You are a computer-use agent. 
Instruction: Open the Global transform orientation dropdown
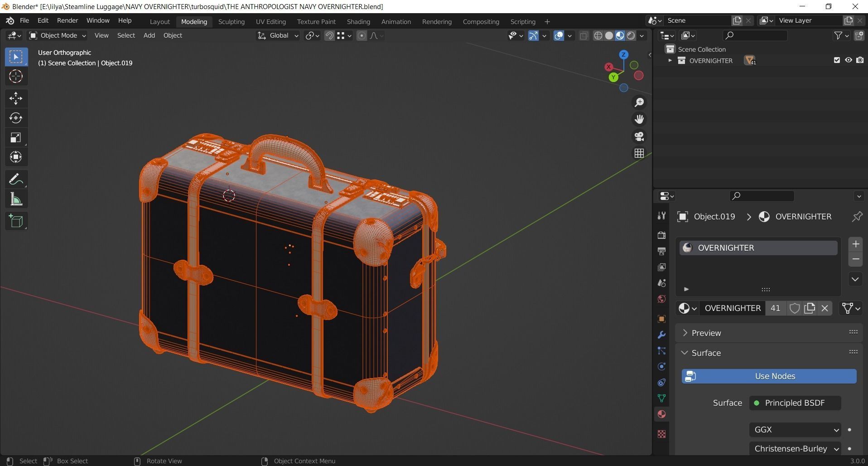(x=278, y=35)
